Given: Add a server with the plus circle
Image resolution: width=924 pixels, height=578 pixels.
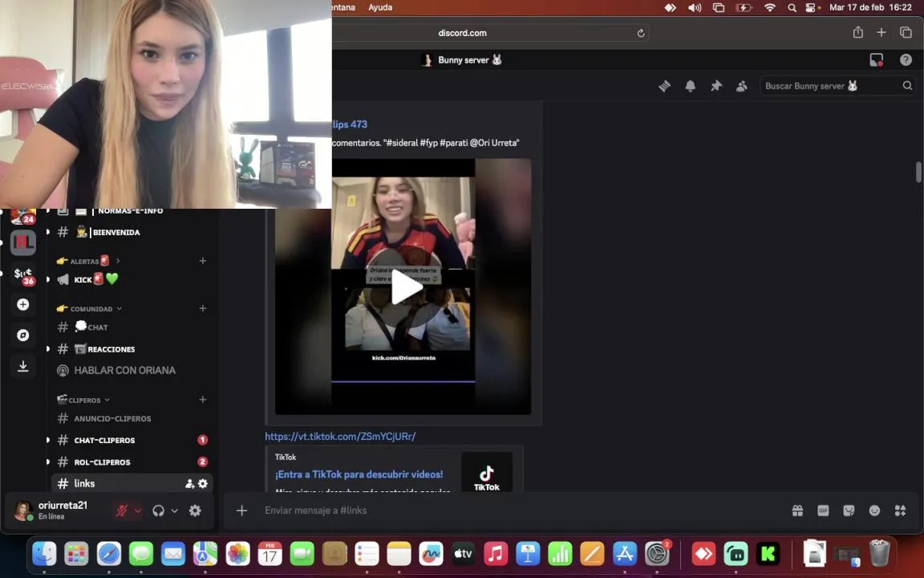Looking at the screenshot, I should coord(23,304).
